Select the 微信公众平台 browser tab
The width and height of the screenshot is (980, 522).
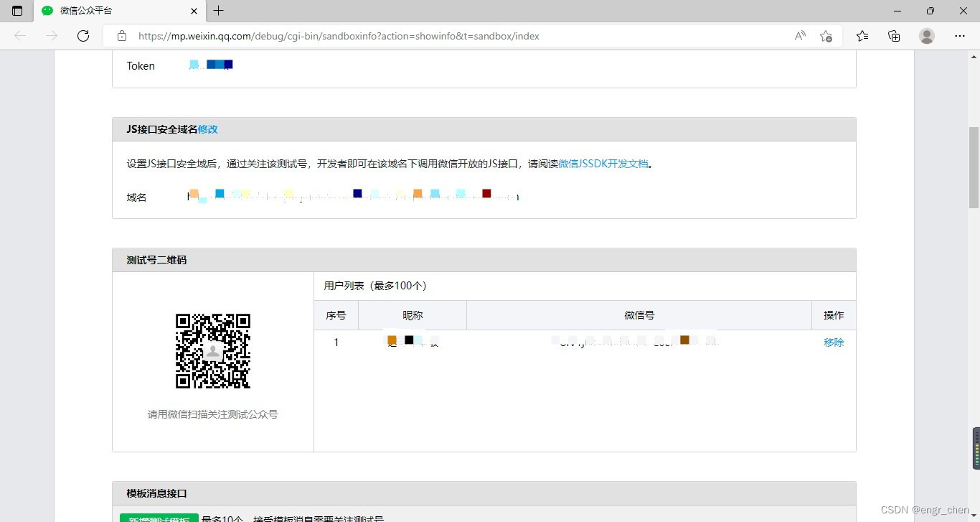tap(120, 11)
